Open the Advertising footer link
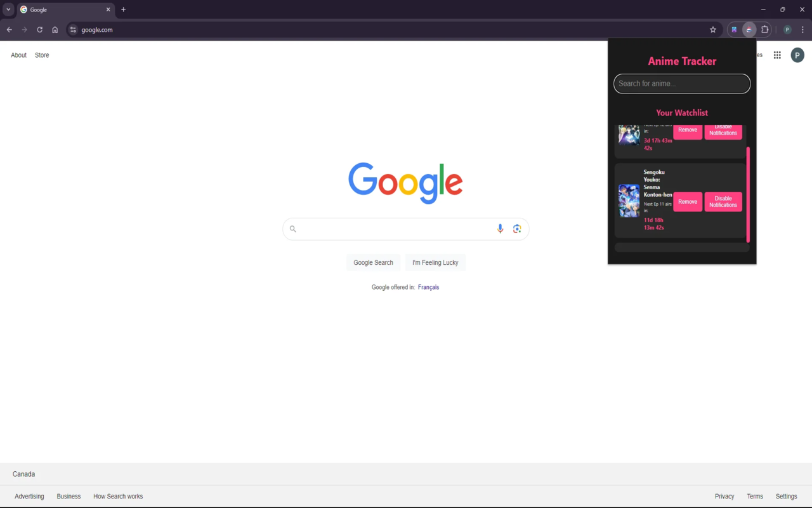 (x=29, y=497)
